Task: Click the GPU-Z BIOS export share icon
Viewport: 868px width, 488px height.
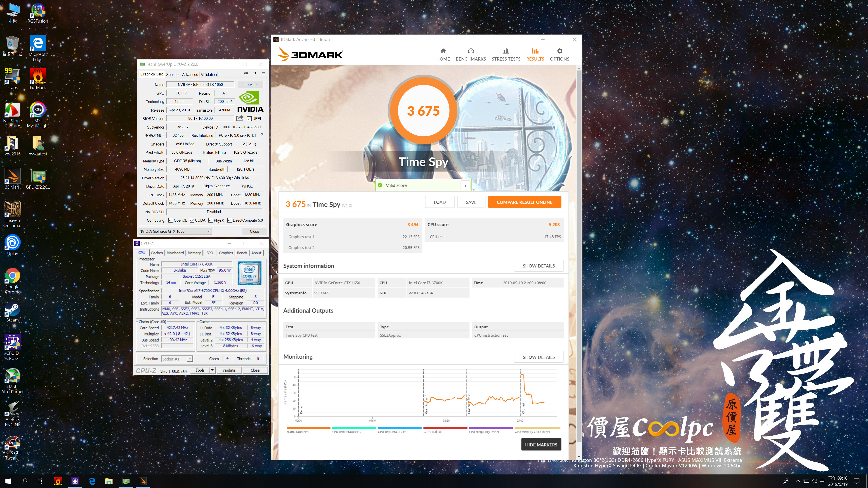Action: [x=240, y=118]
